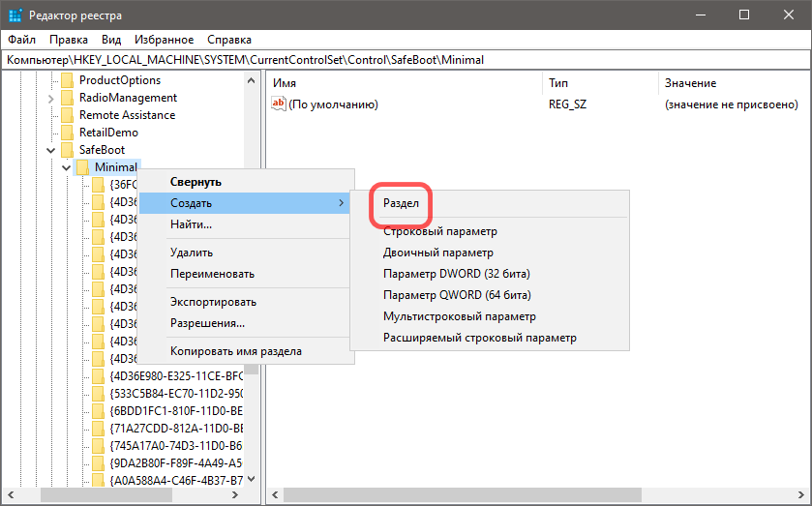This screenshot has height=506, width=812.
Task: Click the tree pane scroll down arrow
Action: pyautogui.click(x=252, y=478)
